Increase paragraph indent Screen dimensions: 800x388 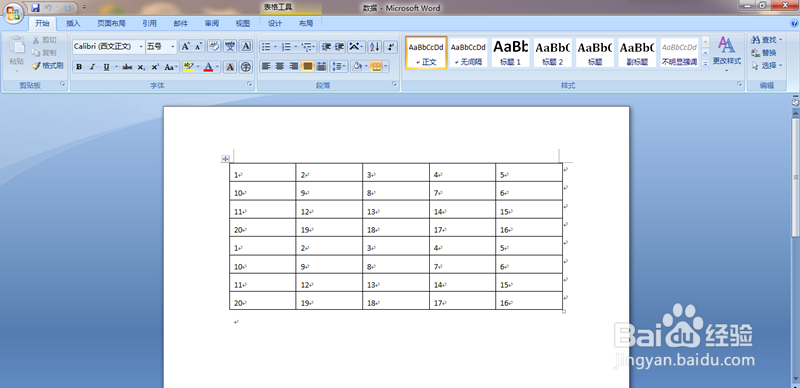pos(339,47)
